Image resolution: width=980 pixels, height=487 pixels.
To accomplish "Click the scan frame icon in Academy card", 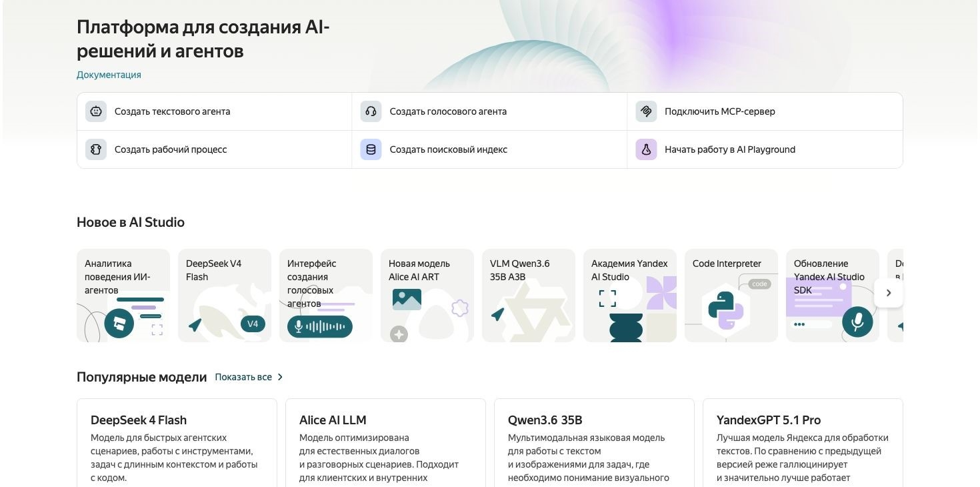I will click(607, 298).
